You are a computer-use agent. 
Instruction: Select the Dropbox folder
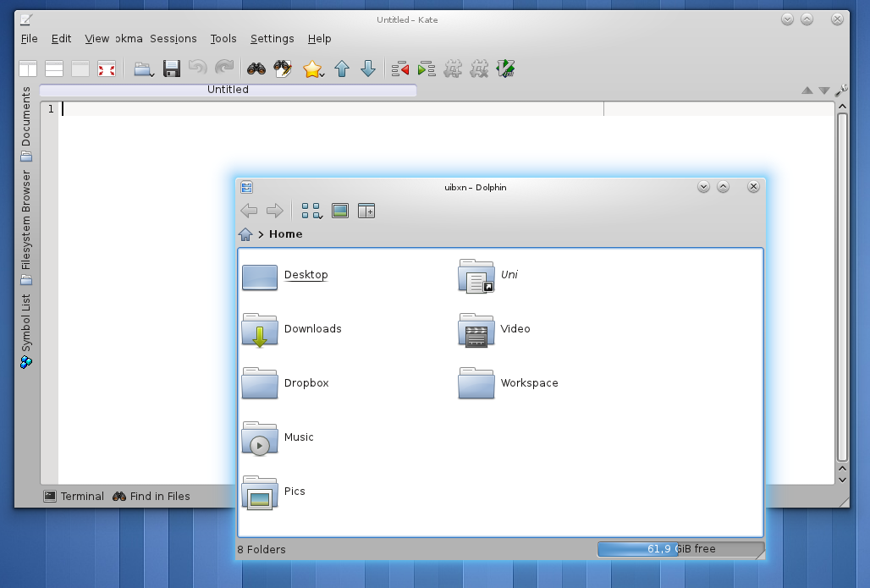tap(285, 383)
